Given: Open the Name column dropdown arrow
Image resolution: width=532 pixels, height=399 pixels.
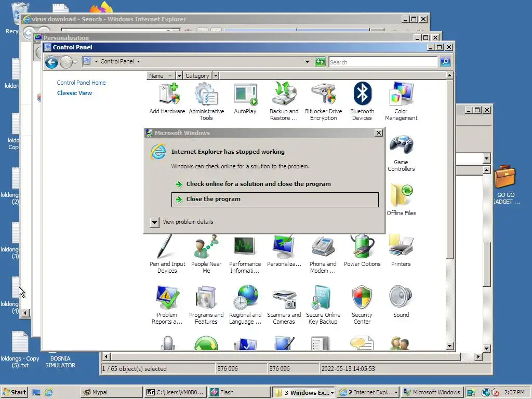Looking at the screenshot, I should [x=179, y=76].
